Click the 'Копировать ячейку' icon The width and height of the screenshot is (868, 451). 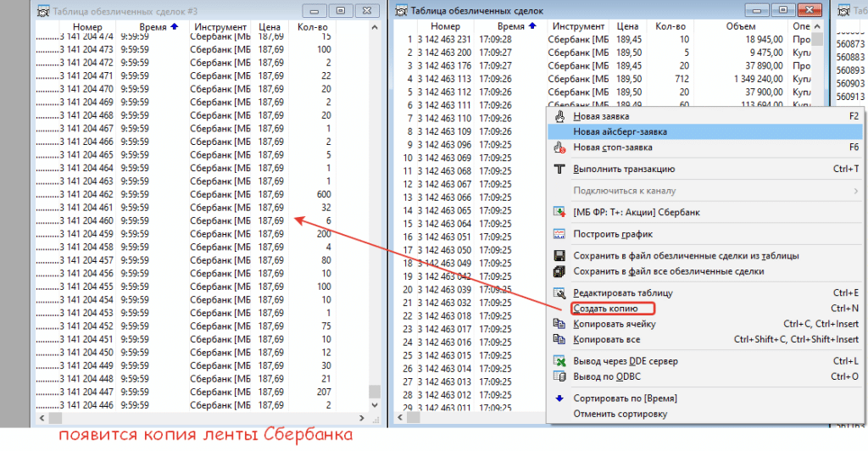tap(559, 324)
